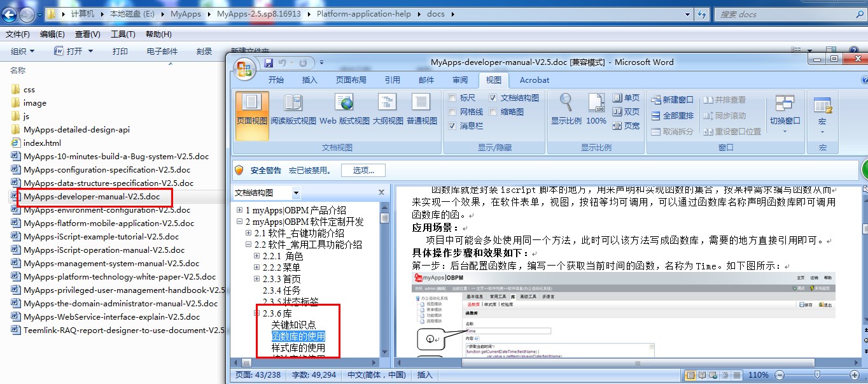Viewport: 868px width, 384px height.
Task: Choose 双页 two pages zoom
Action: (x=626, y=111)
